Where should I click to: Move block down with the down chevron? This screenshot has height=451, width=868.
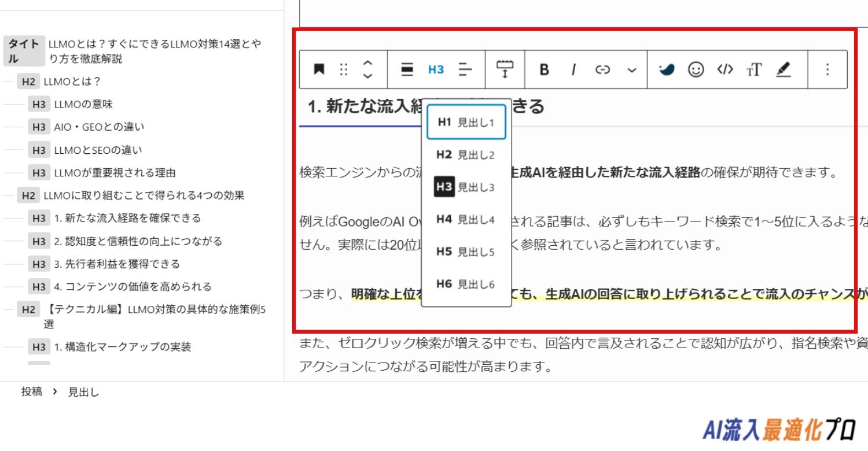pyautogui.click(x=367, y=76)
